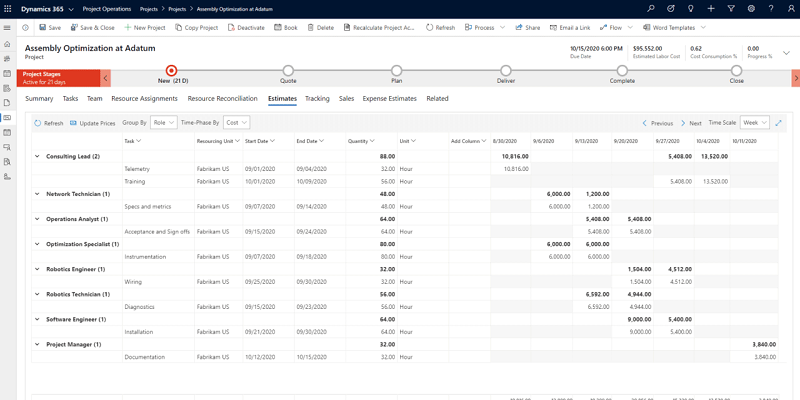Open settings gear in the header

click(x=751, y=9)
